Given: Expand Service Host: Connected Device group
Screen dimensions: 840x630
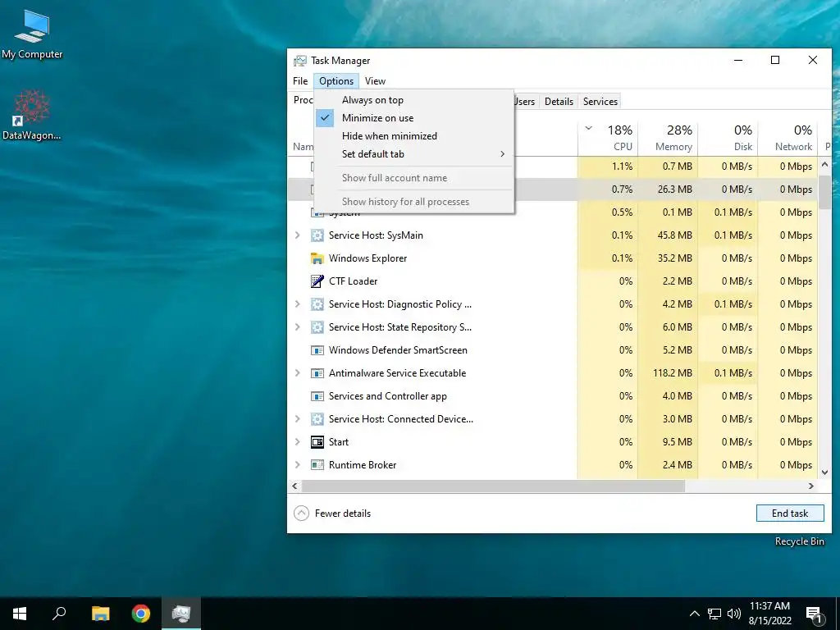Looking at the screenshot, I should [x=297, y=419].
